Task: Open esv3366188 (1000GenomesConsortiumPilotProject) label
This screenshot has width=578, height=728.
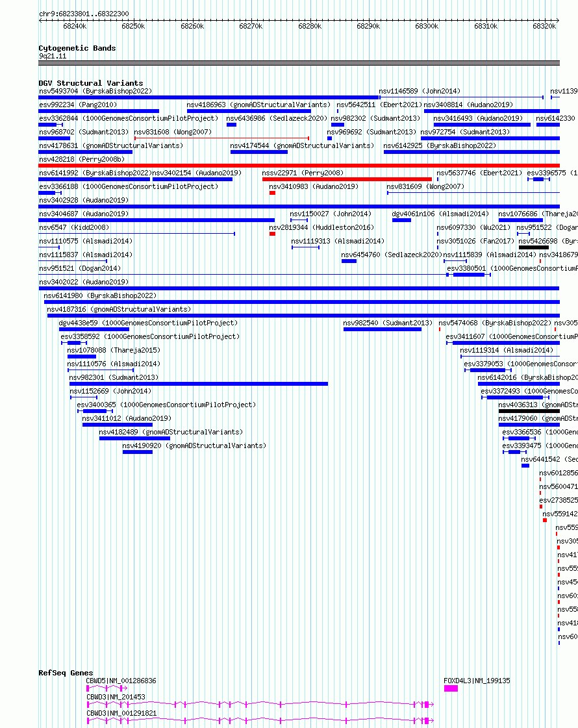Action: pos(129,186)
